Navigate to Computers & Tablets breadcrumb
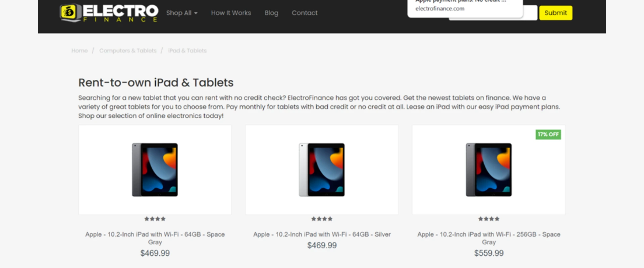Viewport: 644px width, 268px height. [128, 51]
